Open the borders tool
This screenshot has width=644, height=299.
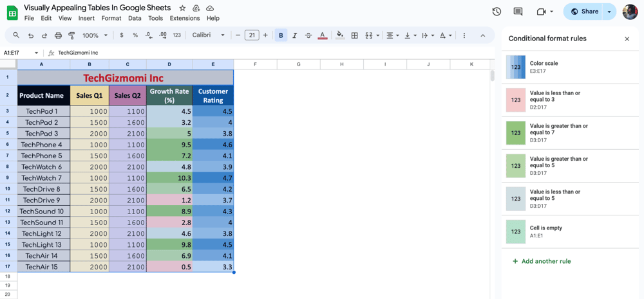[x=354, y=35]
